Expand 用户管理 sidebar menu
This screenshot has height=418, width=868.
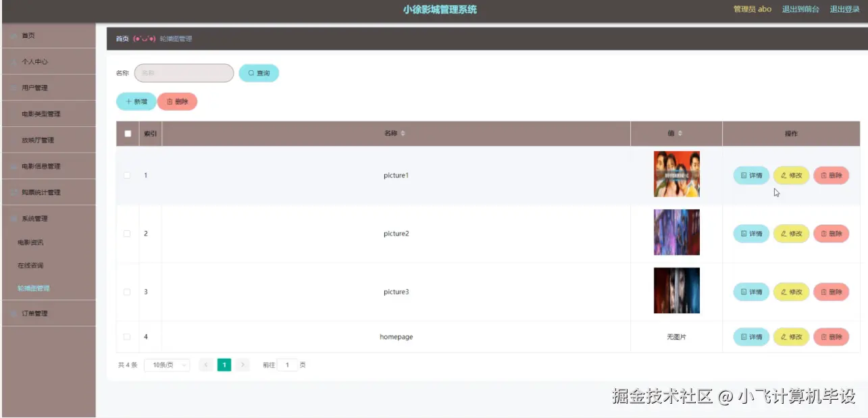[x=49, y=88]
